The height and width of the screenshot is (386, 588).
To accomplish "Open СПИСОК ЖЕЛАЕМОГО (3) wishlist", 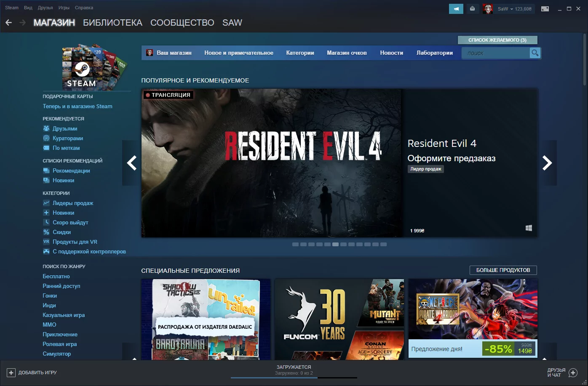I will click(497, 40).
